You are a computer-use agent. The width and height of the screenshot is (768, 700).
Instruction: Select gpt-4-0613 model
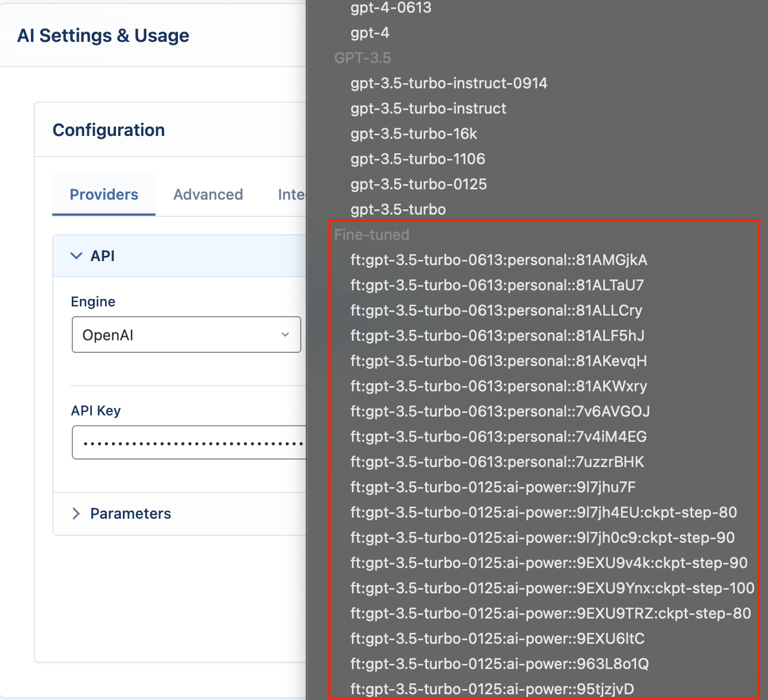pos(391,7)
